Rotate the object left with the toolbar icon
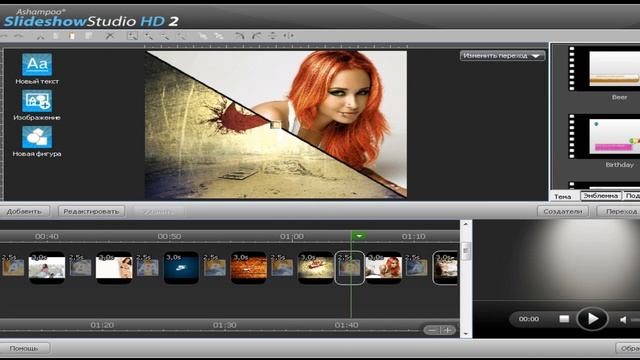The height and width of the screenshot is (360, 640). [x=240, y=36]
